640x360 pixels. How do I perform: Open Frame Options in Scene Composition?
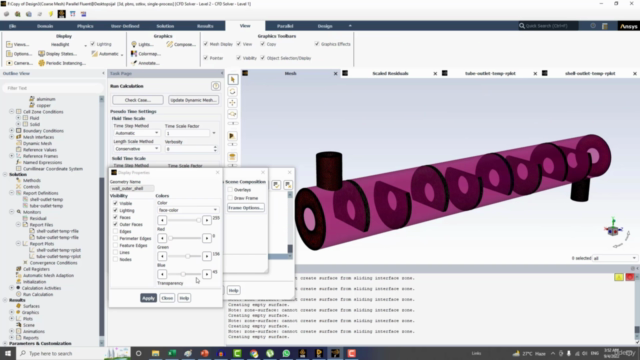click(246, 208)
